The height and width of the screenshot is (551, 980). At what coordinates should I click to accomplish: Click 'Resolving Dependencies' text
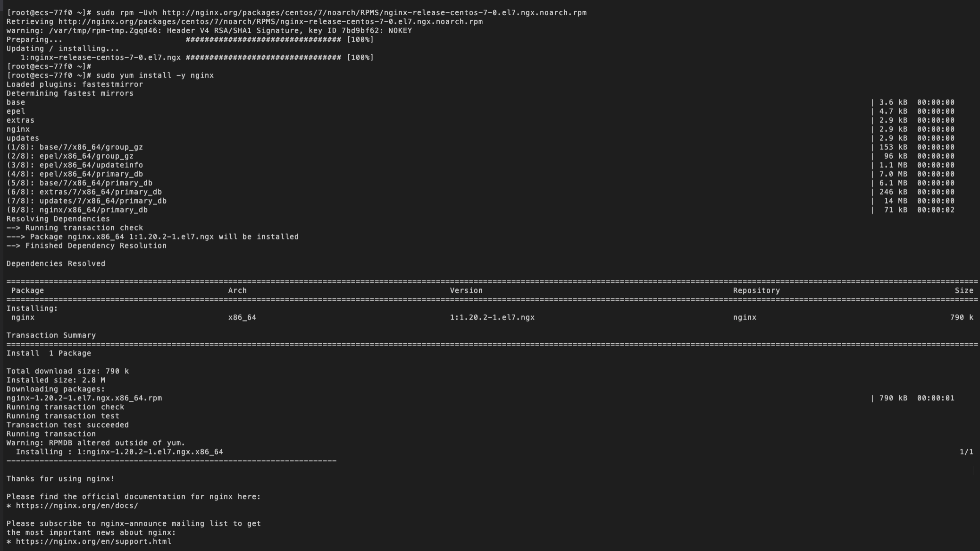[58, 219]
